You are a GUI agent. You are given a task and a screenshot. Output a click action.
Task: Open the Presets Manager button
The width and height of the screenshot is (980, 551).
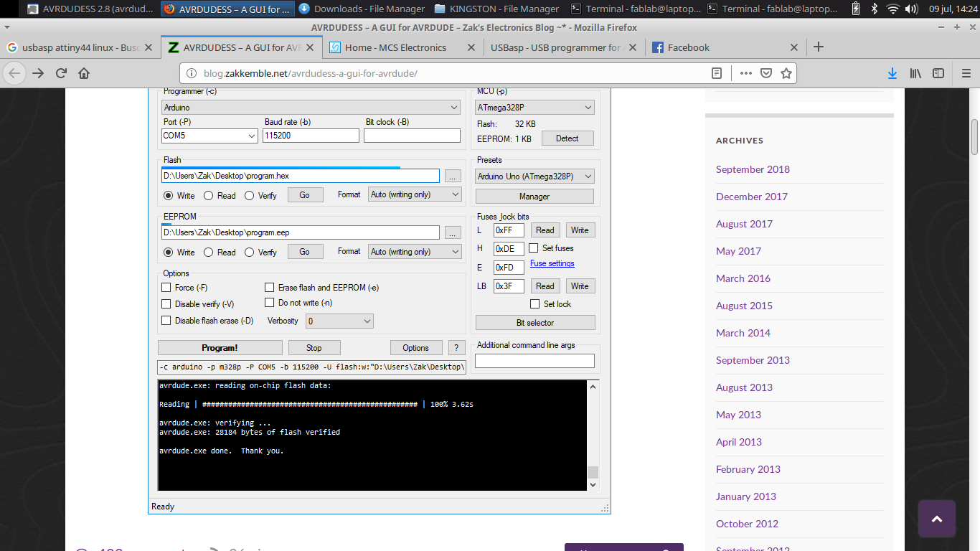[x=534, y=197]
